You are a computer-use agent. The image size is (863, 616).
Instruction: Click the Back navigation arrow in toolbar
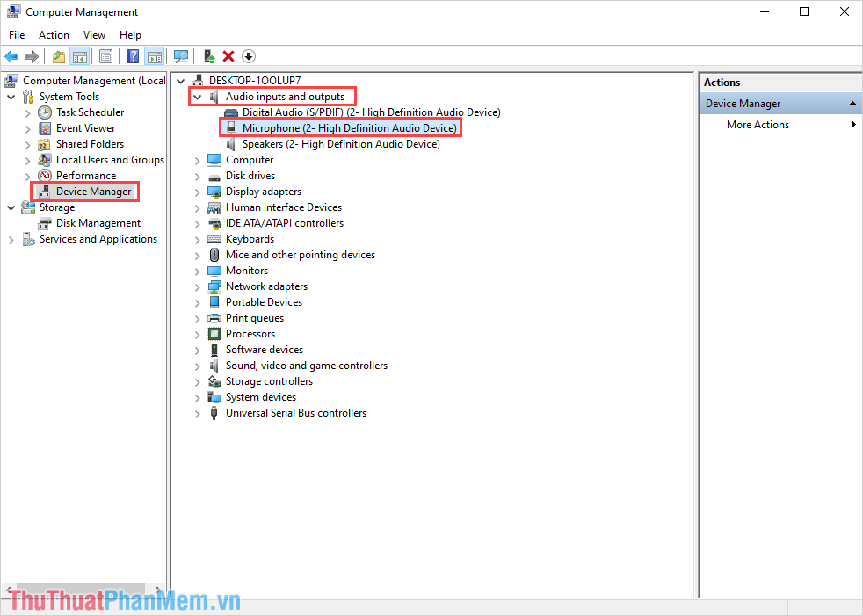11,55
